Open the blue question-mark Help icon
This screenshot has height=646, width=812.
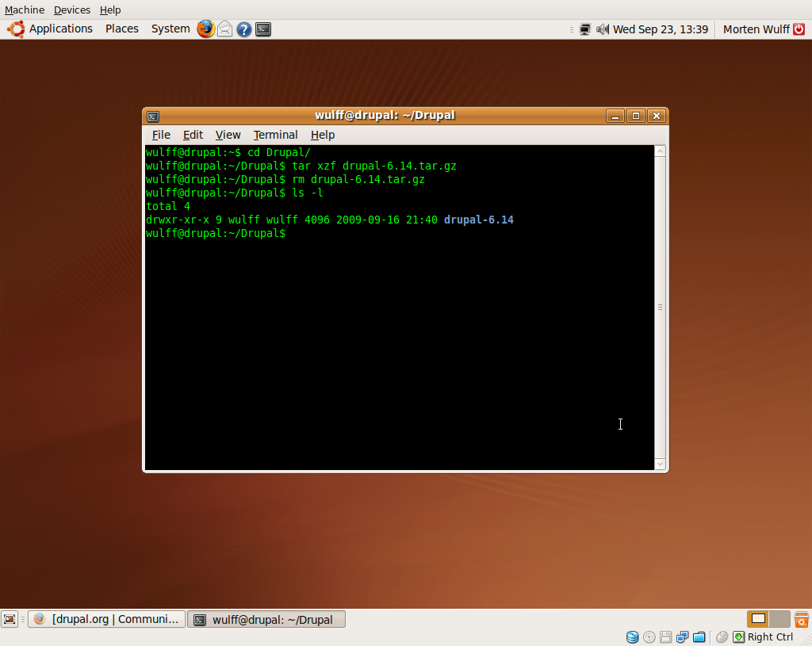(244, 29)
